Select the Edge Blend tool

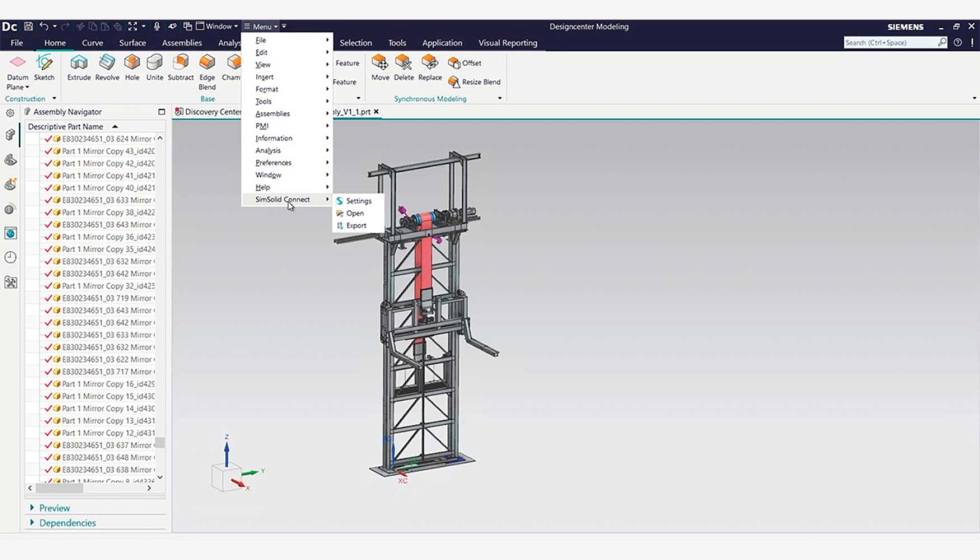pos(207,72)
